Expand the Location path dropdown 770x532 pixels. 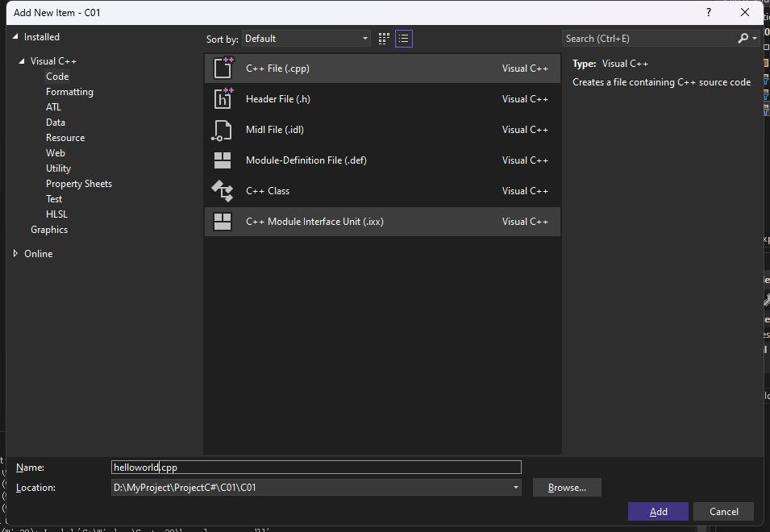tap(515, 488)
